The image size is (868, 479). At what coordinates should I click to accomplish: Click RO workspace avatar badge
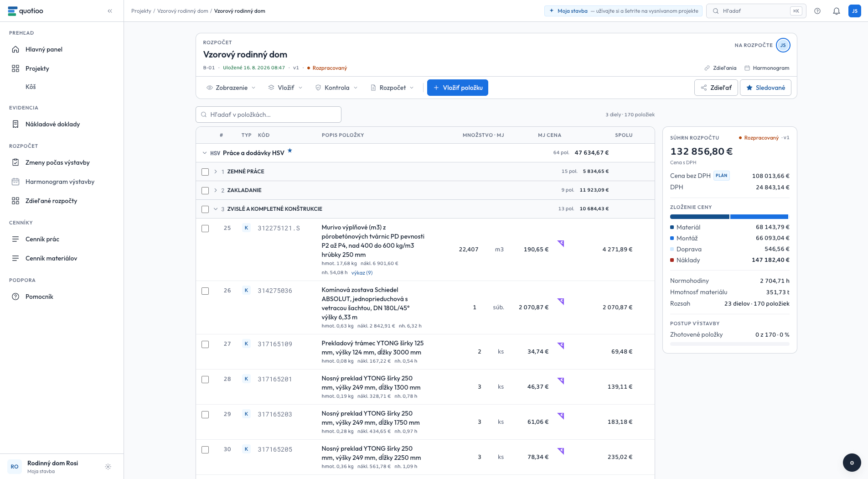pyautogui.click(x=15, y=467)
